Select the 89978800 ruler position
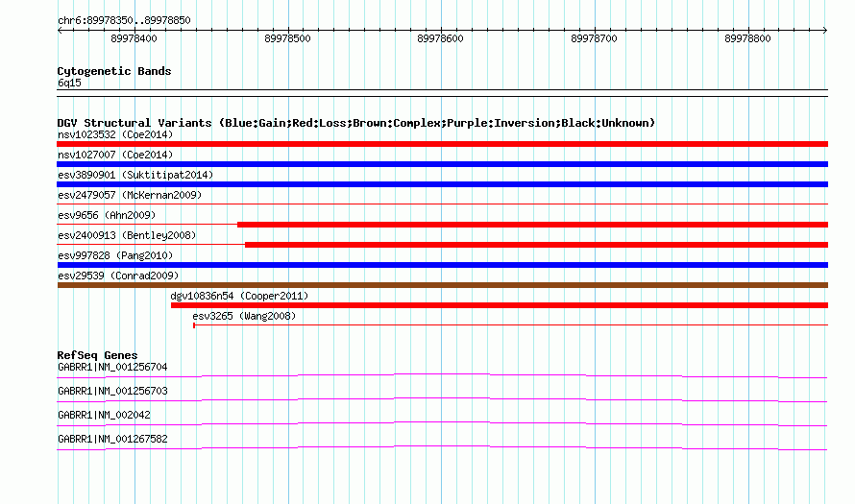Viewport: 855px width, 504px height. click(748, 38)
